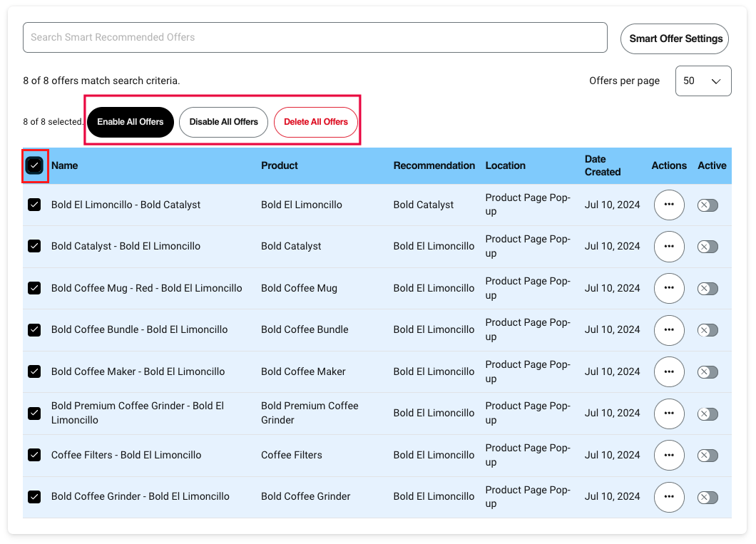Screen dimensions: 756x544
Task: Click offer name Bold El Limoncillo - Bold Catalyst
Action: pyautogui.click(x=126, y=205)
